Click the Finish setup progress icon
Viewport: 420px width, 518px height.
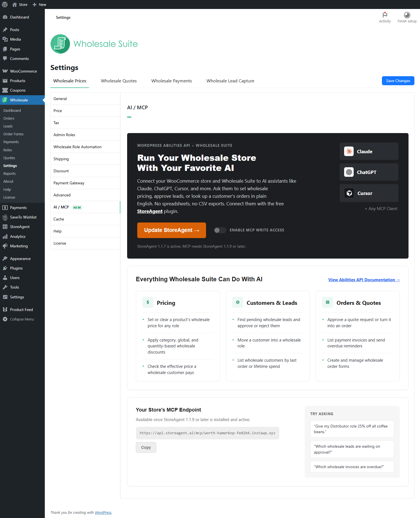[407, 15]
